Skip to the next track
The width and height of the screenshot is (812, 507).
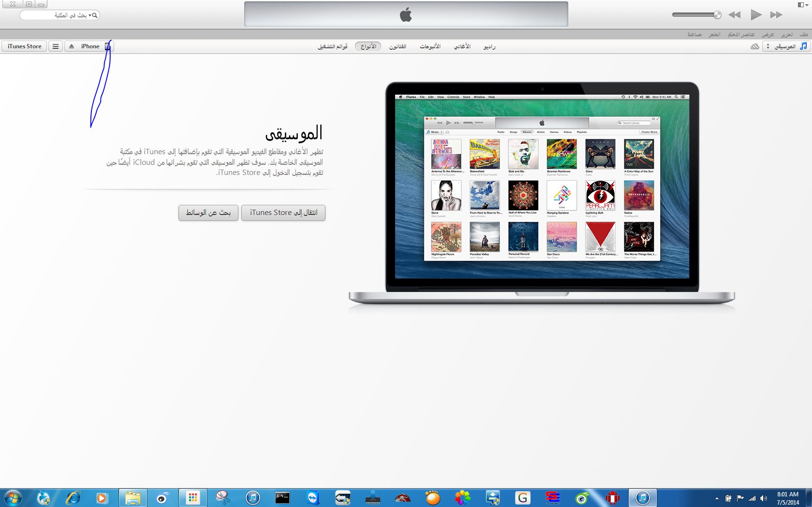776,15
